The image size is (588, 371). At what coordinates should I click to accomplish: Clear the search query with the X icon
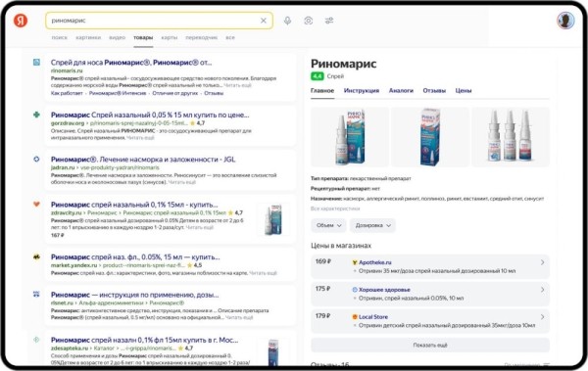coord(264,21)
